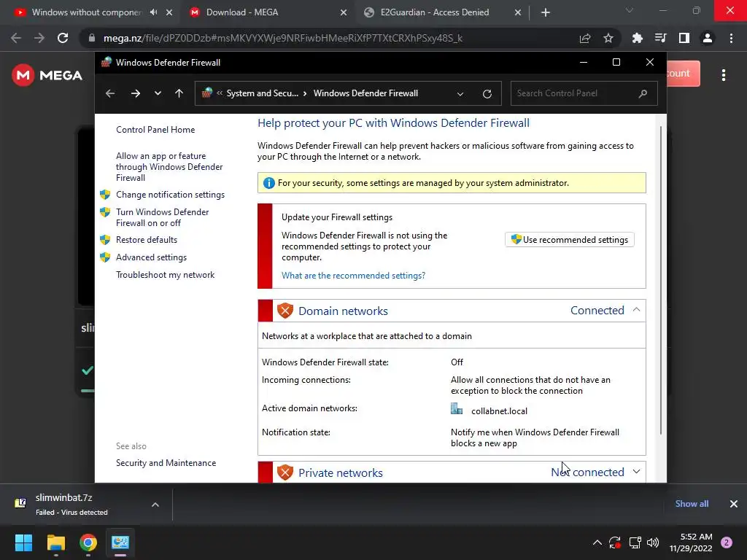Open Security and Maintenance link
Viewport: 747px width, 560px height.
point(166,463)
